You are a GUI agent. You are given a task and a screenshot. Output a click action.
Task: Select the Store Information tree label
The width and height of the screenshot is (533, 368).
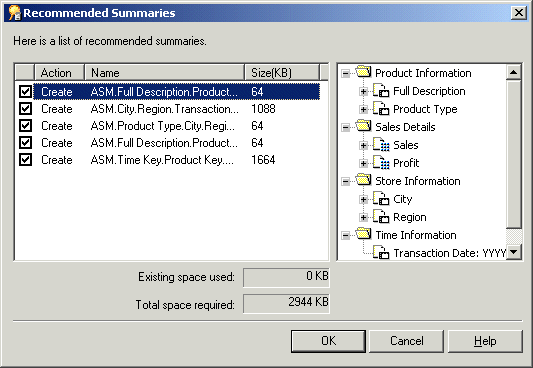[418, 181]
